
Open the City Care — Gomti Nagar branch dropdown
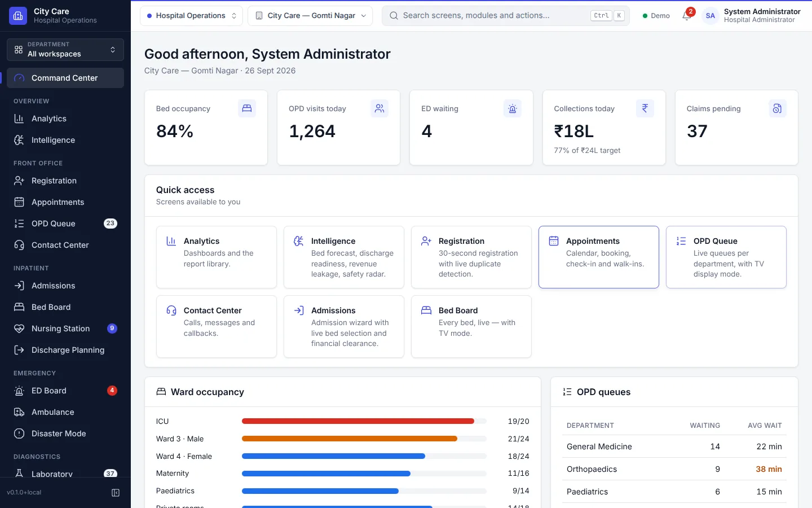310,16
